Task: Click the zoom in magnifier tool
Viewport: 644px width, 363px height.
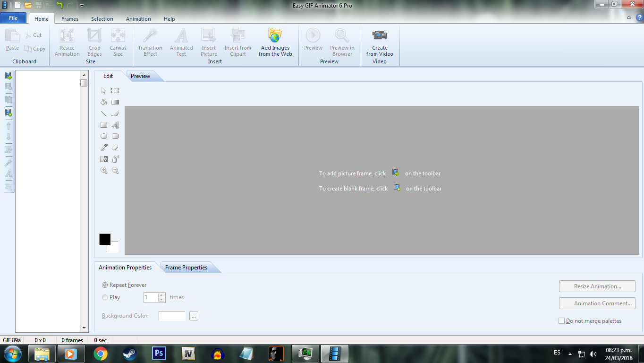Action: [104, 171]
